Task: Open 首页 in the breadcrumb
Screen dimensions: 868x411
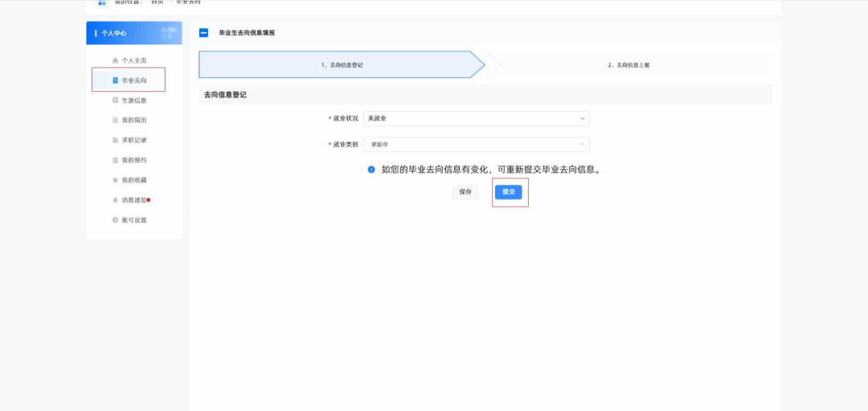Action: tap(157, 2)
